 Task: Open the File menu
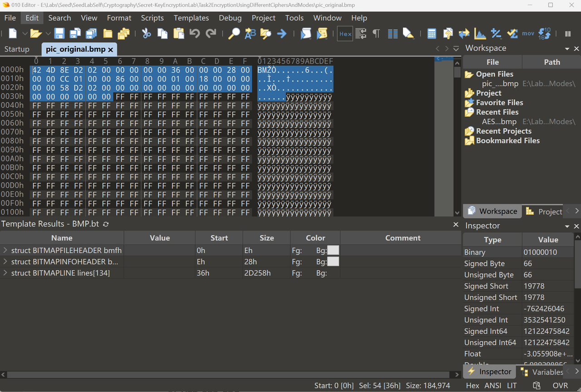tap(10, 18)
